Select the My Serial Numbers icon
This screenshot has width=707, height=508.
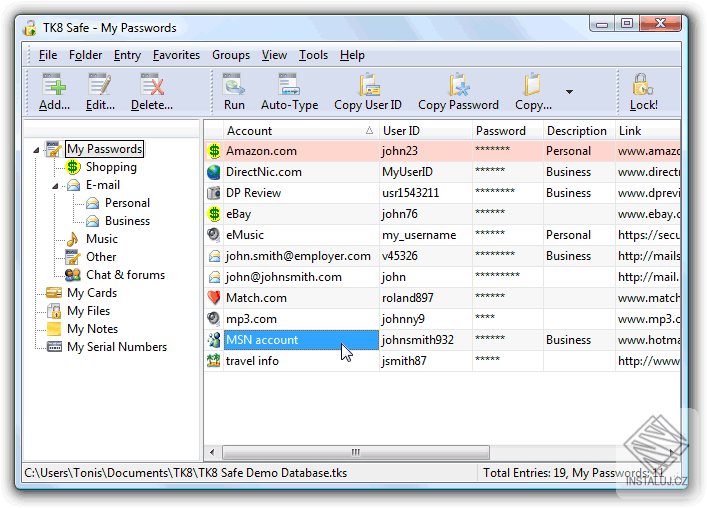[54, 347]
